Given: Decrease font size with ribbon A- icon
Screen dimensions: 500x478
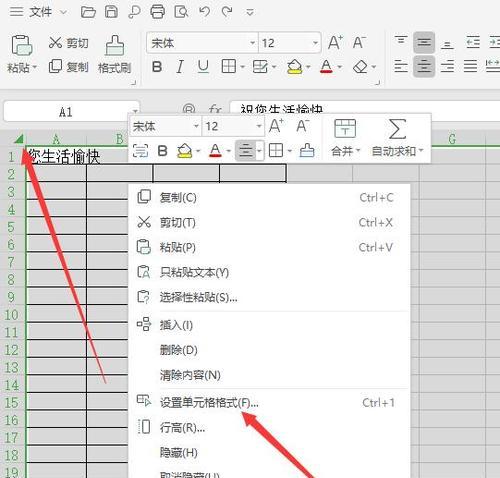Looking at the screenshot, I should (x=359, y=43).
